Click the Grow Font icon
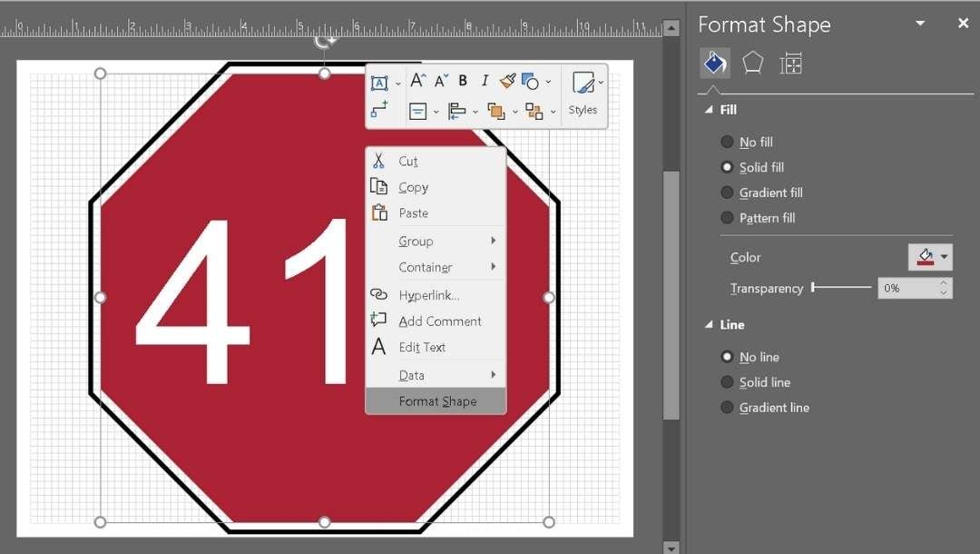980x554 pixels. pyautogui.click(x=416, y=80)
